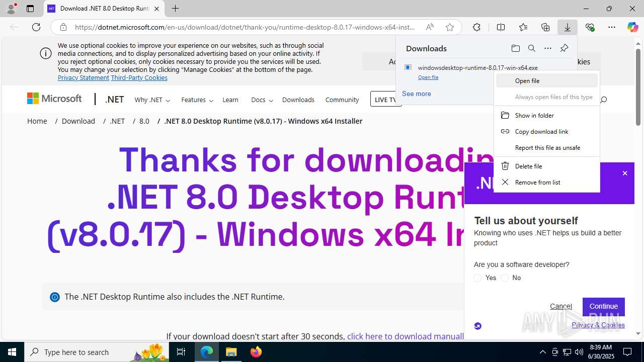Toggle the Split screen icon

click(501, 27)
